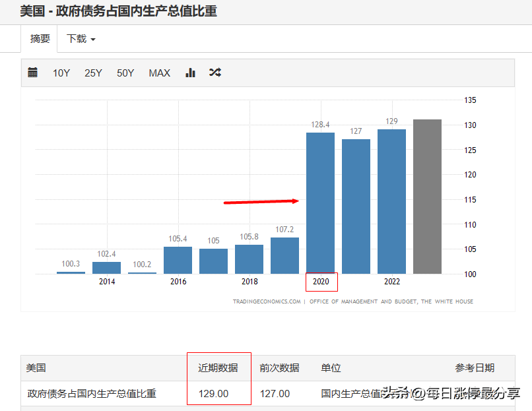Click page title 美国 - 政府债务占国内生产总值比重
This screenshot has width=532, height=411.
(118, 11)
